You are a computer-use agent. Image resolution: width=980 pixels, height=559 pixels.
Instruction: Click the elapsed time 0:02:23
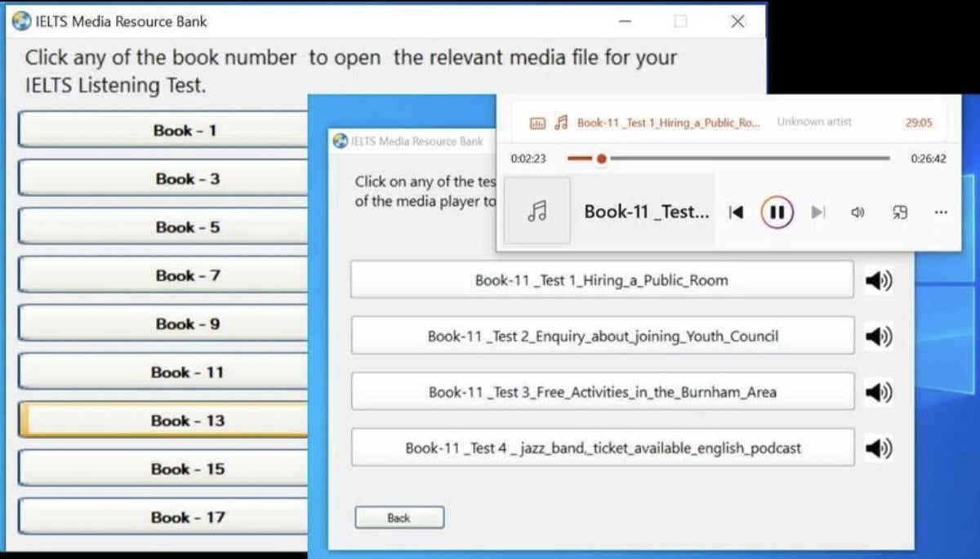tap(528, 159)
